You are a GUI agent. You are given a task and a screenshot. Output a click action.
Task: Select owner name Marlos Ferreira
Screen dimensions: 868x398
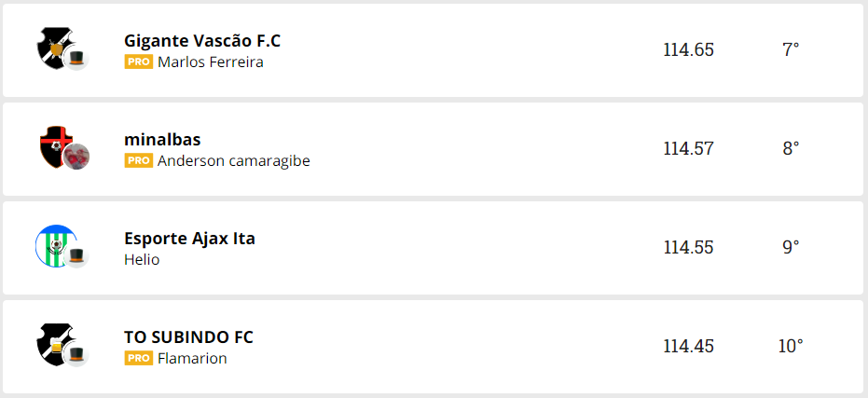[211, 62]
